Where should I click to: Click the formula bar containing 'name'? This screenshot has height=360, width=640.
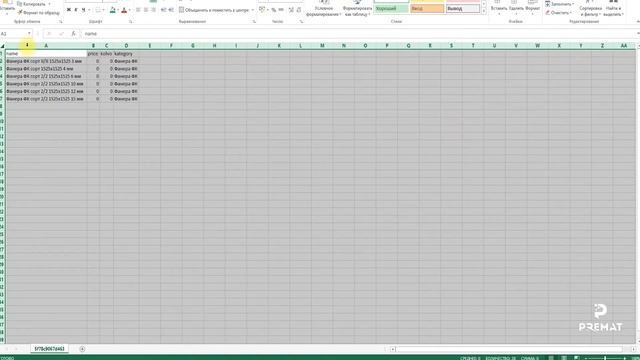click(x=359, y=33)
